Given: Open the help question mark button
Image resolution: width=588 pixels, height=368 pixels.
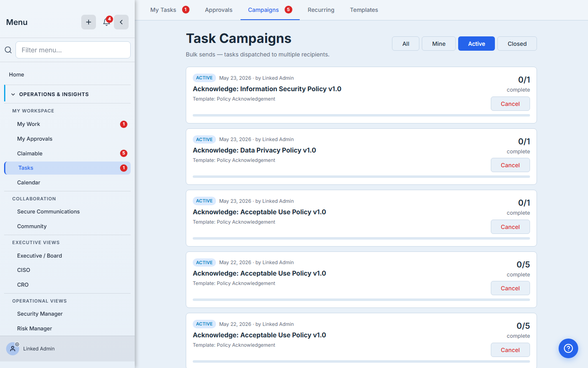Looking at the screenshot, I should click(568, 348).
